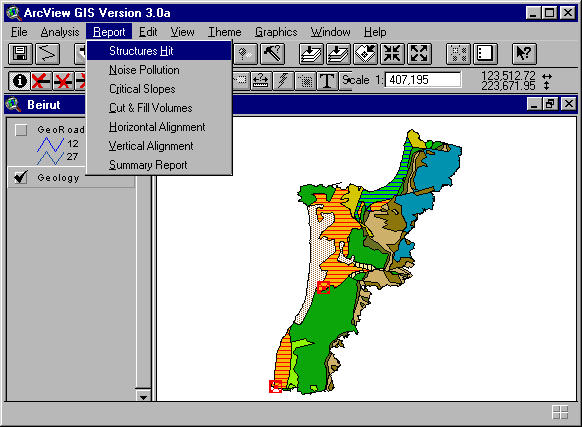Screen dimensions: 582x427
Task: Click the white layout page icon
Action: tap(485, 54)
